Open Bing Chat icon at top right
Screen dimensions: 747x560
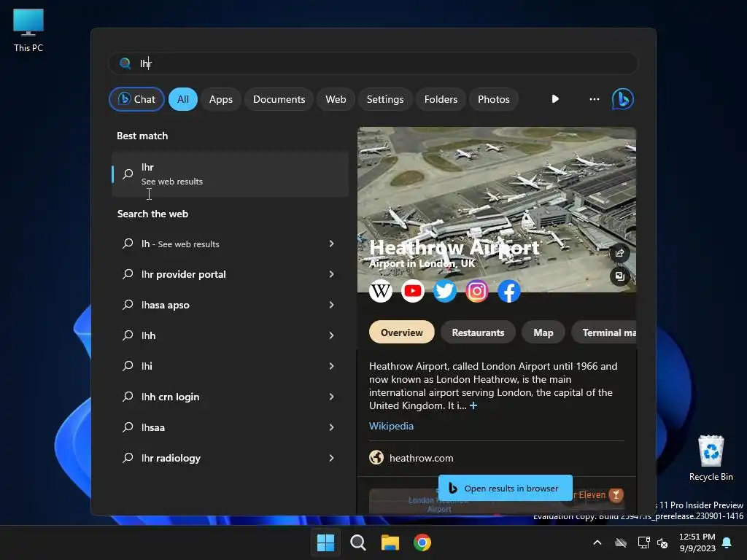(623, 99)
